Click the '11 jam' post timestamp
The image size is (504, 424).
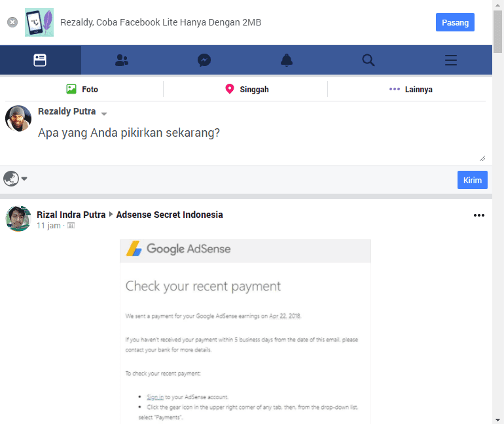tap(48, 226)
